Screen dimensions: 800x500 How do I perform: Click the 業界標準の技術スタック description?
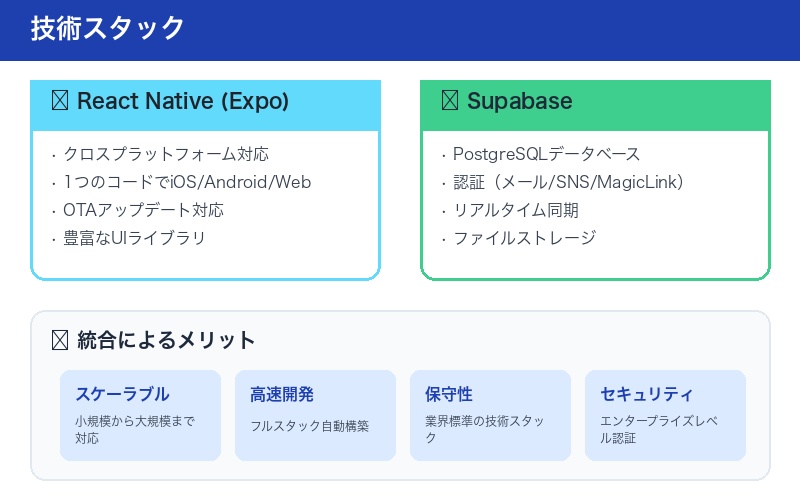tap(485, 430)
